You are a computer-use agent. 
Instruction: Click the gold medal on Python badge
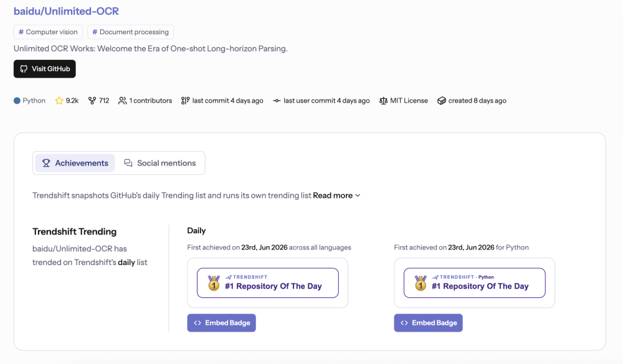pos(421,283)
